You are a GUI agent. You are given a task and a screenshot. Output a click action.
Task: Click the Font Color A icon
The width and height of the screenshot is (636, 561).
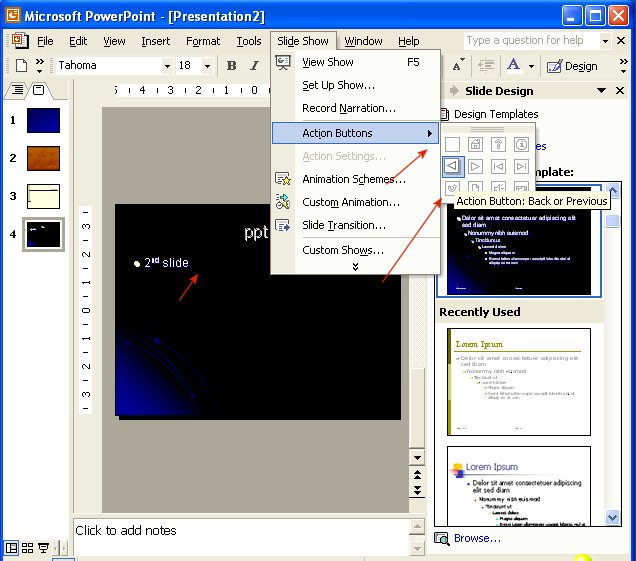coord(514,65)
